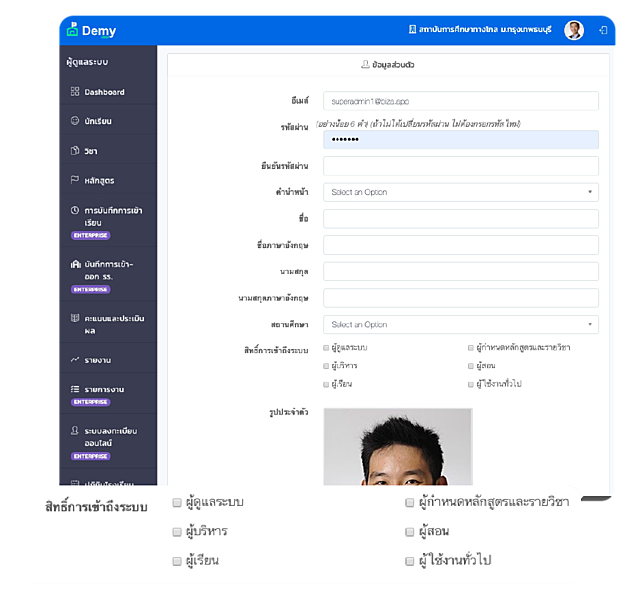Click the Demy logo icon
Viewport: 640px width, 600px height.
click(72, 30)
